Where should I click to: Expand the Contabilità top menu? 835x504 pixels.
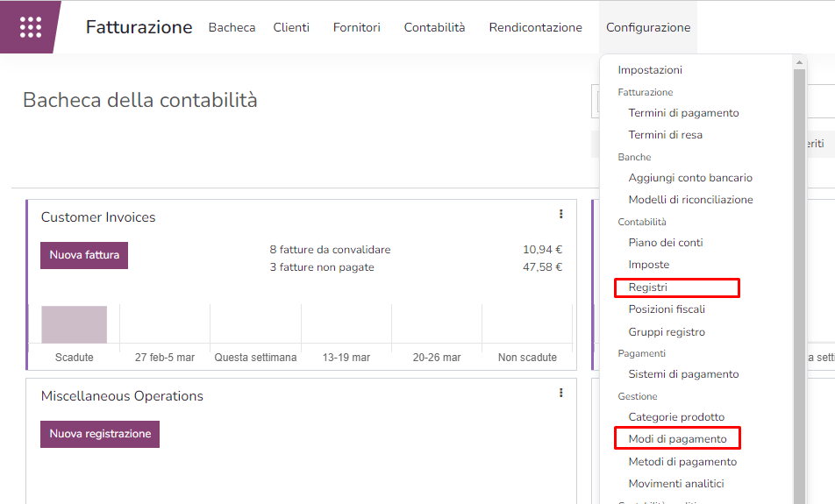(x=434, y=27)
